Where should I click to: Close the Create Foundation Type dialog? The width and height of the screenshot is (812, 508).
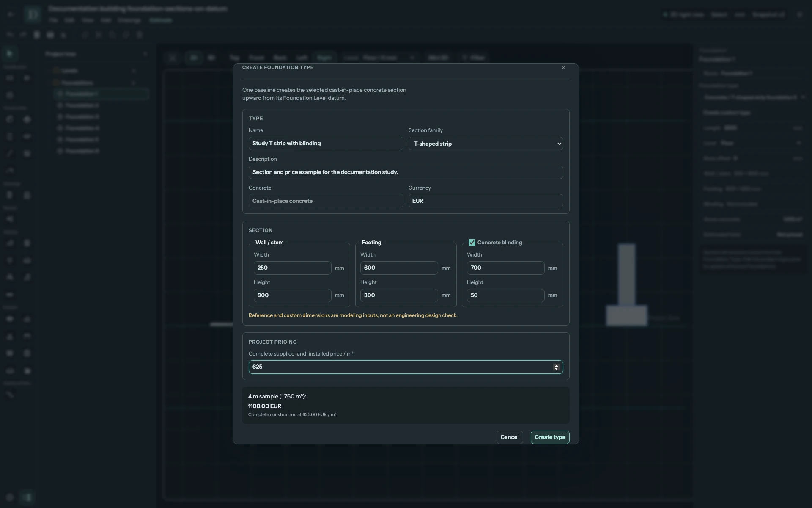click(563, 68)
